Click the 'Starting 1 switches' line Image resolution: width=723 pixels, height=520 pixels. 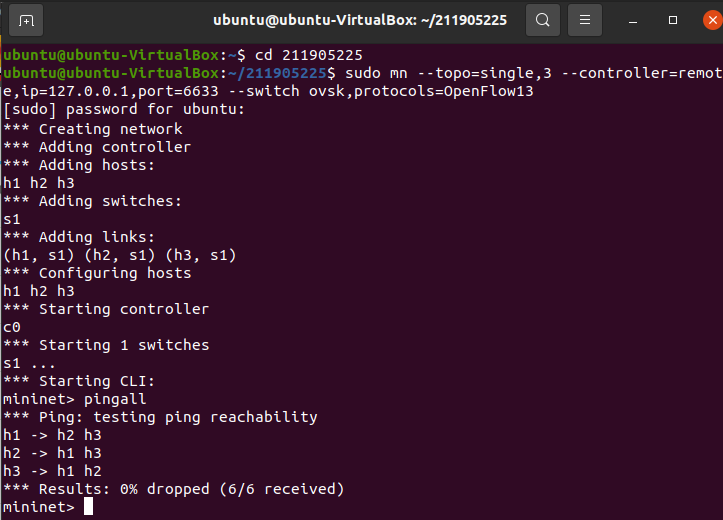coord(106,345)
